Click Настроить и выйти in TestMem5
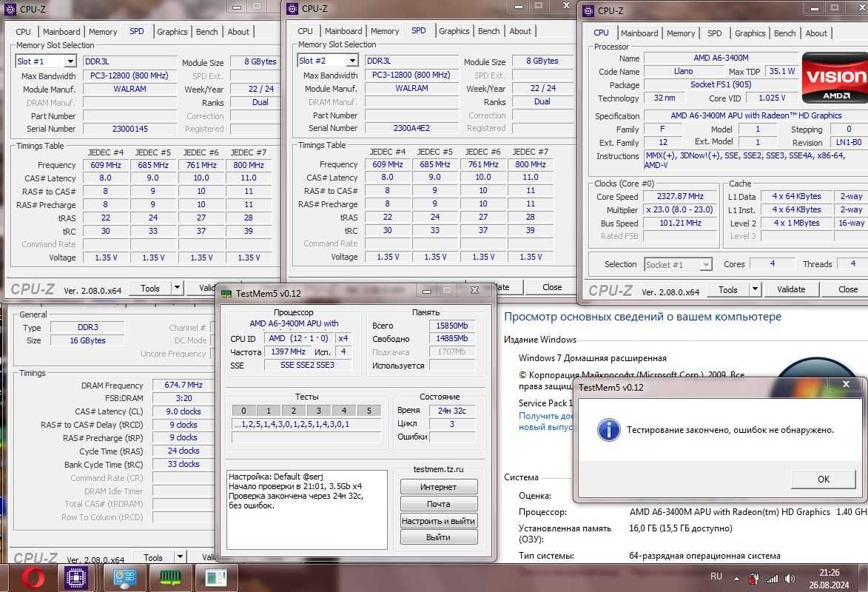Image resolution: width=868 pixels, height=592 pixels. click(438, 520)
